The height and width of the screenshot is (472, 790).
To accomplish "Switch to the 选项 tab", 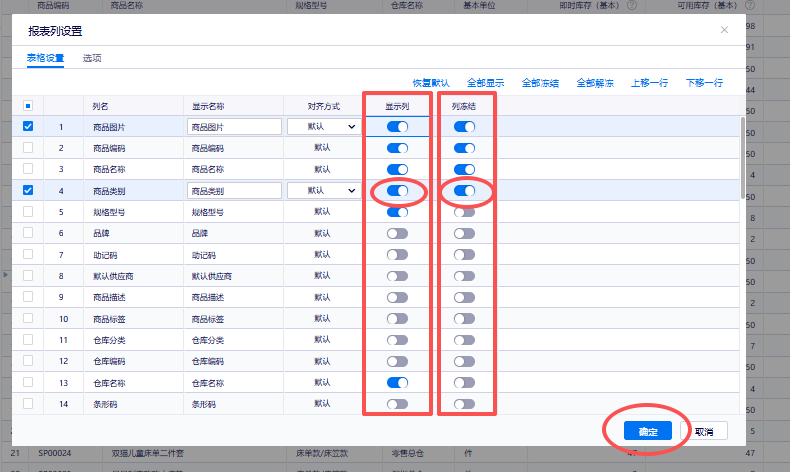I will click(x=92, y=58).
